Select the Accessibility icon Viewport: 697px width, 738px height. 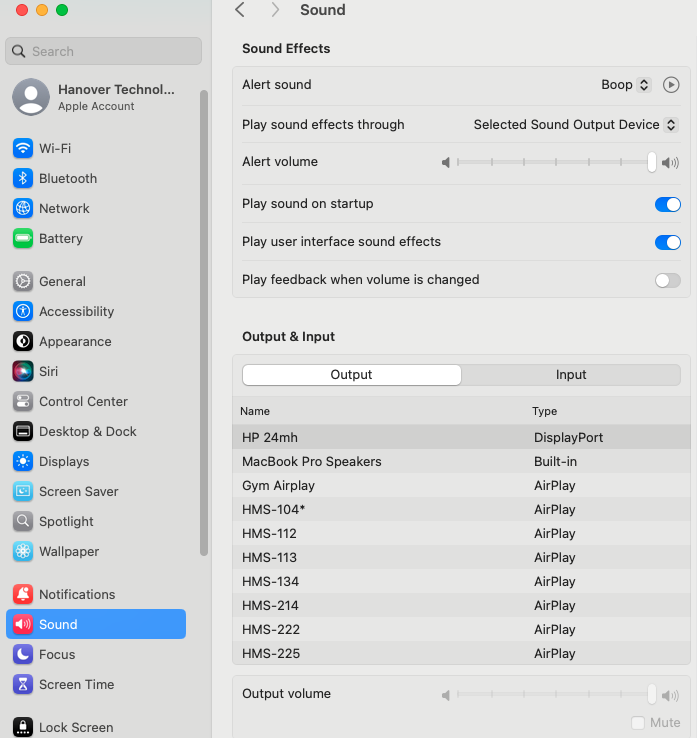click(x=23, y=311)
